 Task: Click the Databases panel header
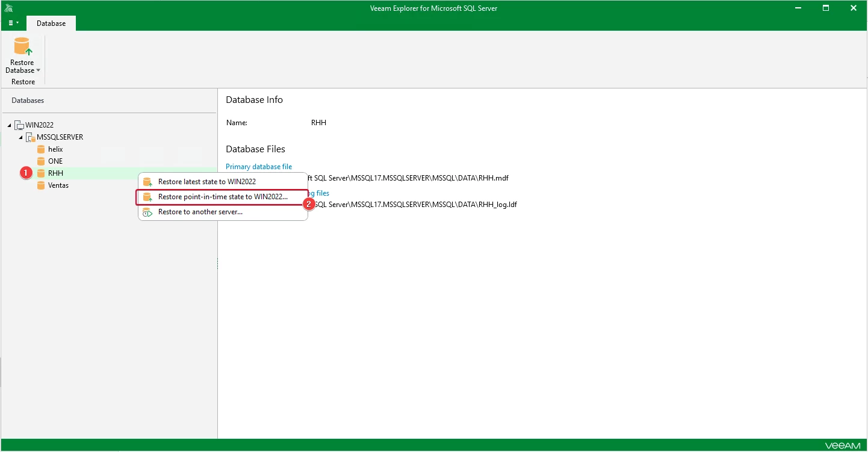(28, 101)
